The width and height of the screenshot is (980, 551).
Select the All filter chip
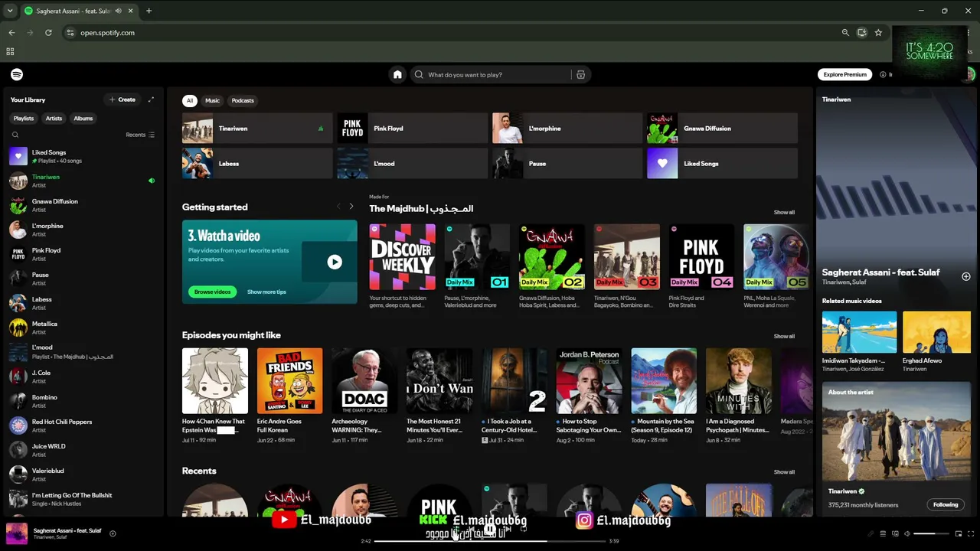(190, 100)
